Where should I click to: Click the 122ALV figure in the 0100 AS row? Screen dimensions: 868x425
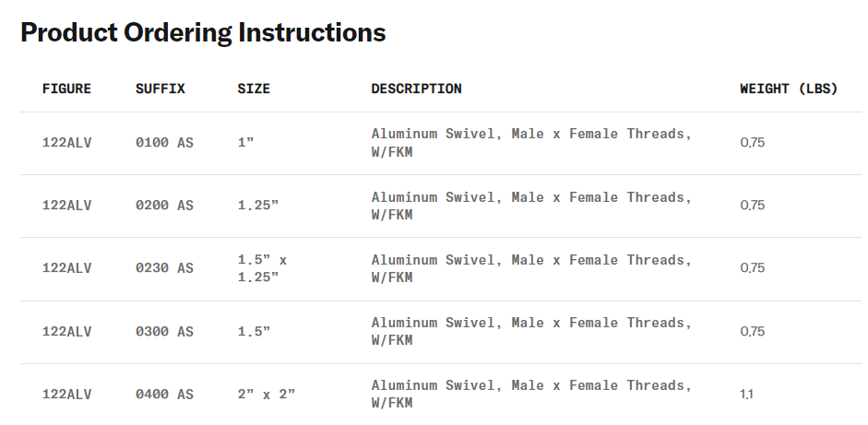(66, 143)
